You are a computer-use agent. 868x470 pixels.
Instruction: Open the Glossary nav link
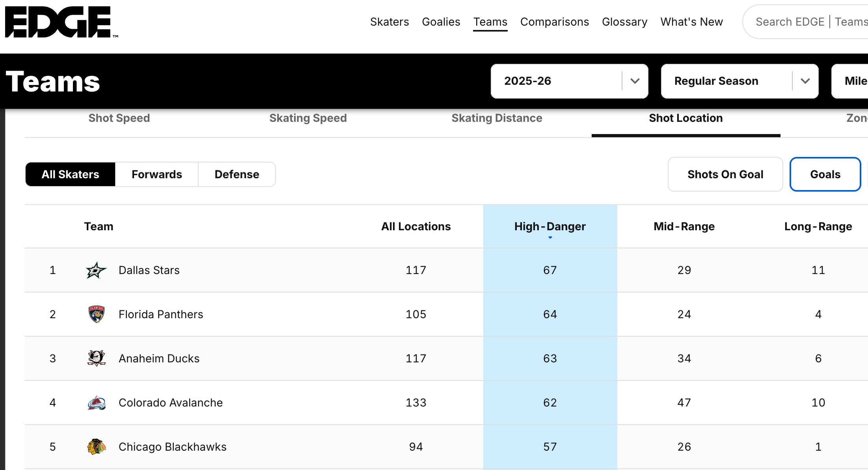(624, 22)
